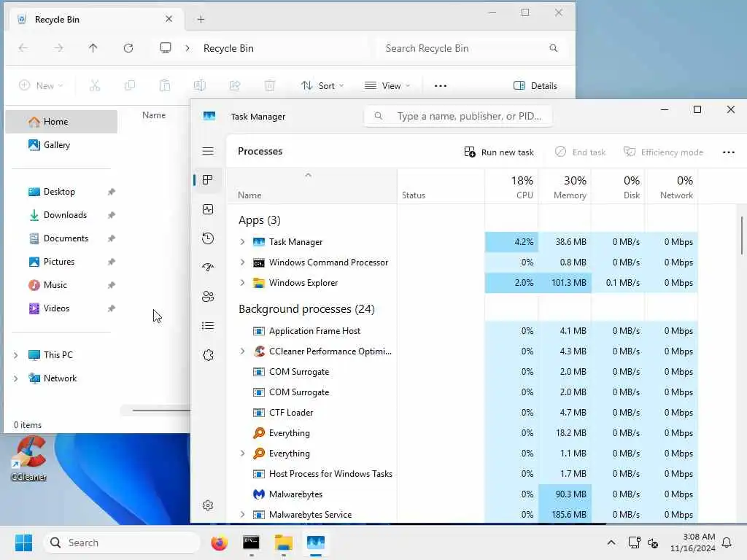The width and height of the screenshot is (747, 560).
Task: Open Services icon in Task Manager sidebar
Action: pos(208,355)
